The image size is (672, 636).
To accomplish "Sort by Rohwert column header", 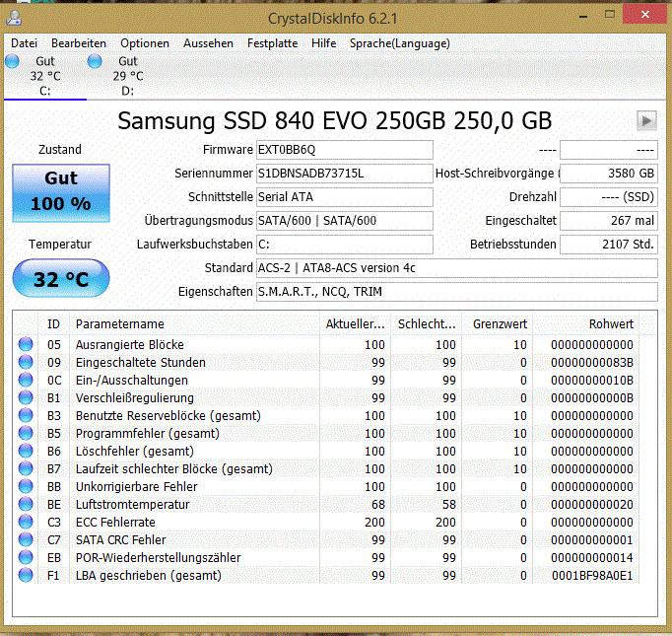I will coord(586,324).
